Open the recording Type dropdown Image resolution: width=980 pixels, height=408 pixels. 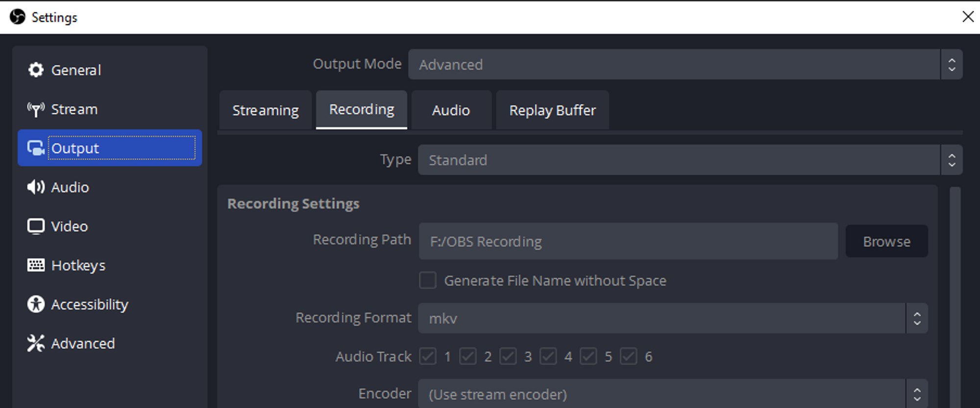coord(690,160)
